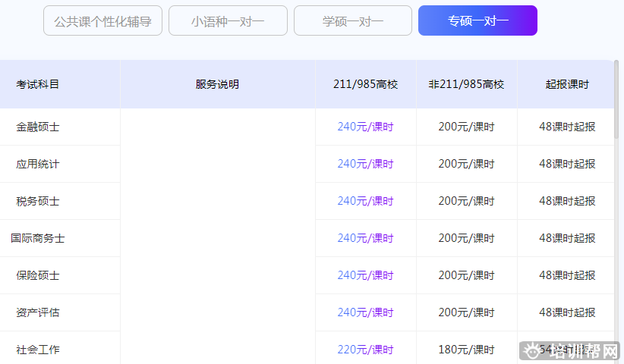Screen dimensions: 624x364
Task: Open the 学硕一对一 tab
Action: (x=352, y=21)
